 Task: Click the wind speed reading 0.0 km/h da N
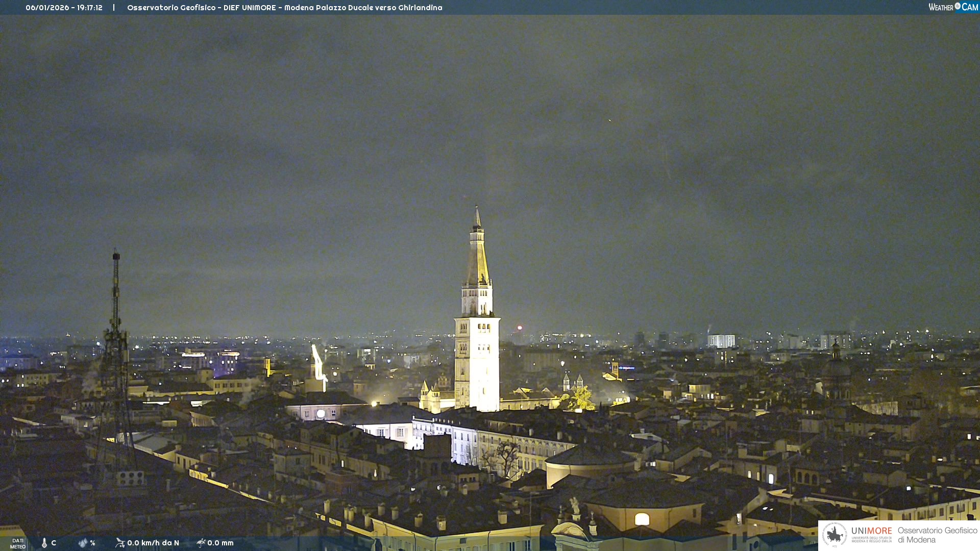pyautogui.click(x=153, y=543)
